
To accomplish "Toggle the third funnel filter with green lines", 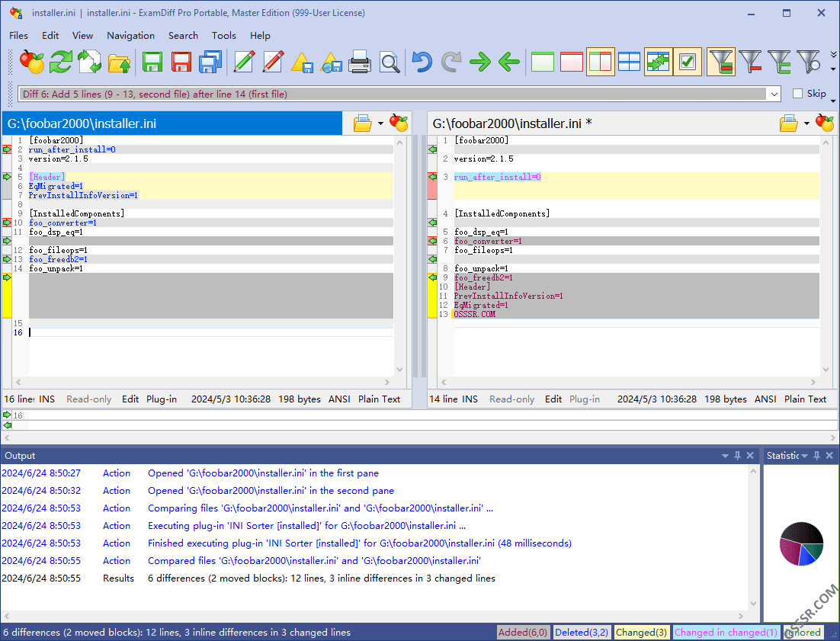I will (779, 62).
